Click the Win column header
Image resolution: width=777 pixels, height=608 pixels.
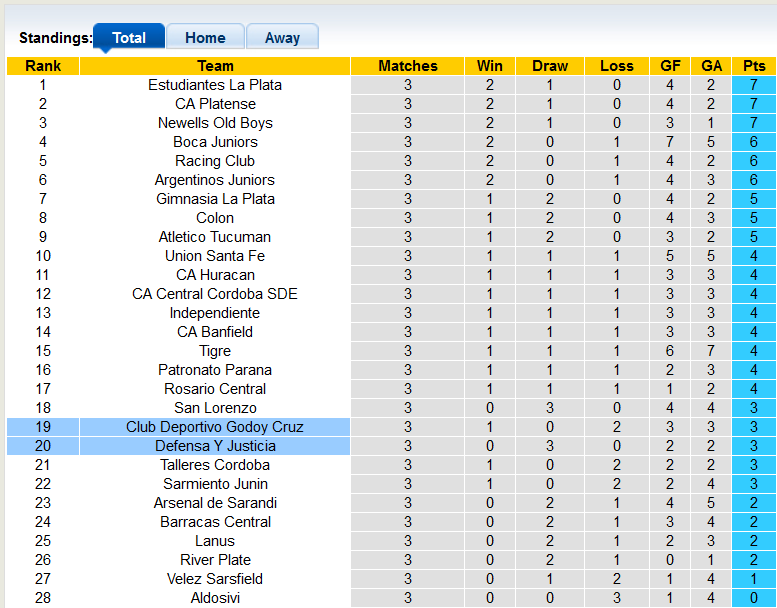point(490,66)
